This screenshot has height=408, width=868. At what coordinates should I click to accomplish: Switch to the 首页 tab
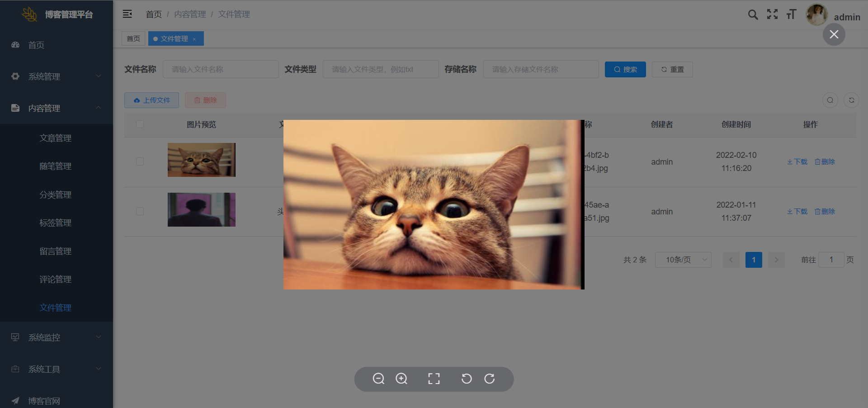click(x=133, y=39)
